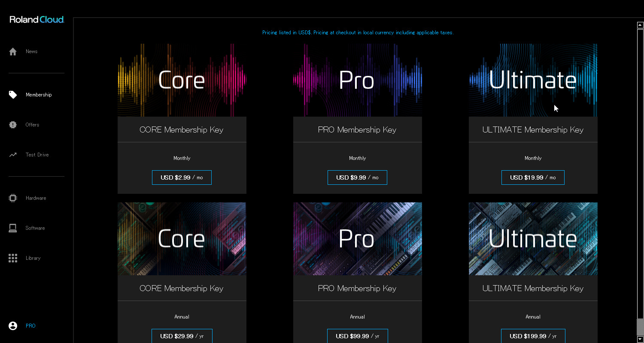Click the scrollbar down arrow

click(640, 339)
